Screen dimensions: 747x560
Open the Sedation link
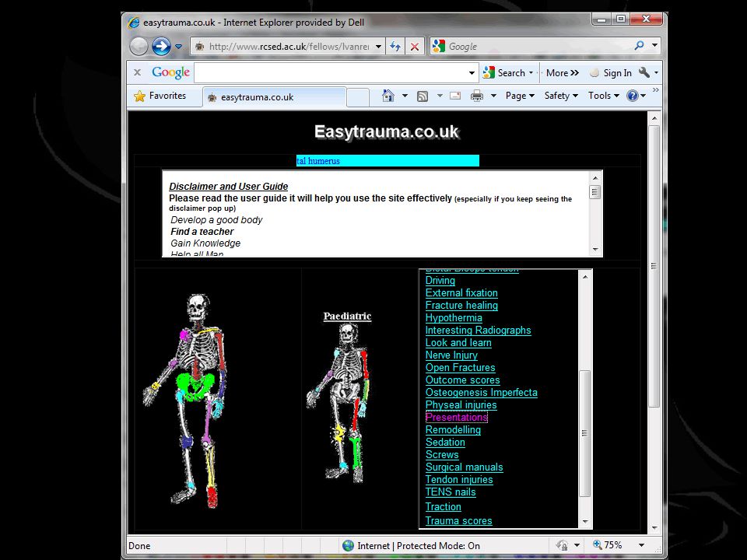[445, 442]
